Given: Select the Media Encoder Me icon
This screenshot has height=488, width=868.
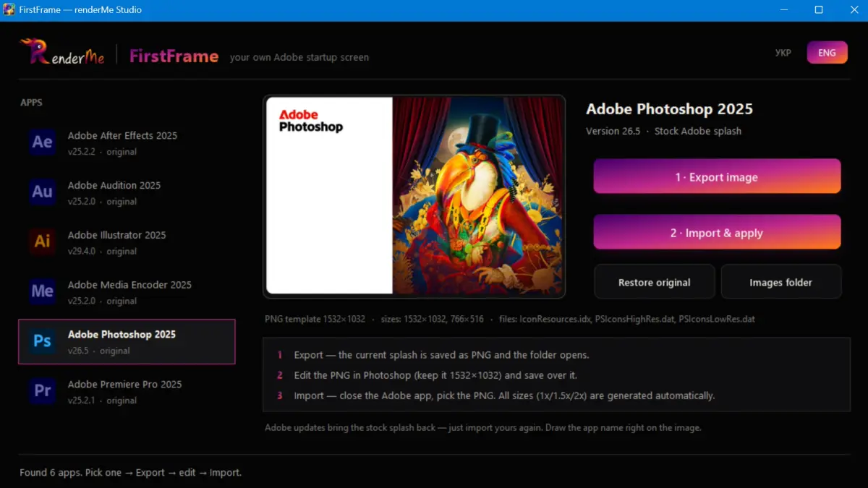Looking at the screenshot, I should (x=42, y=292).
